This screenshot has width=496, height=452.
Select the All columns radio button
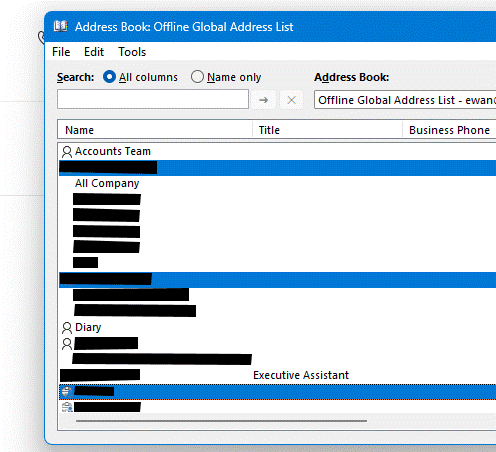(x=109, y=77)
